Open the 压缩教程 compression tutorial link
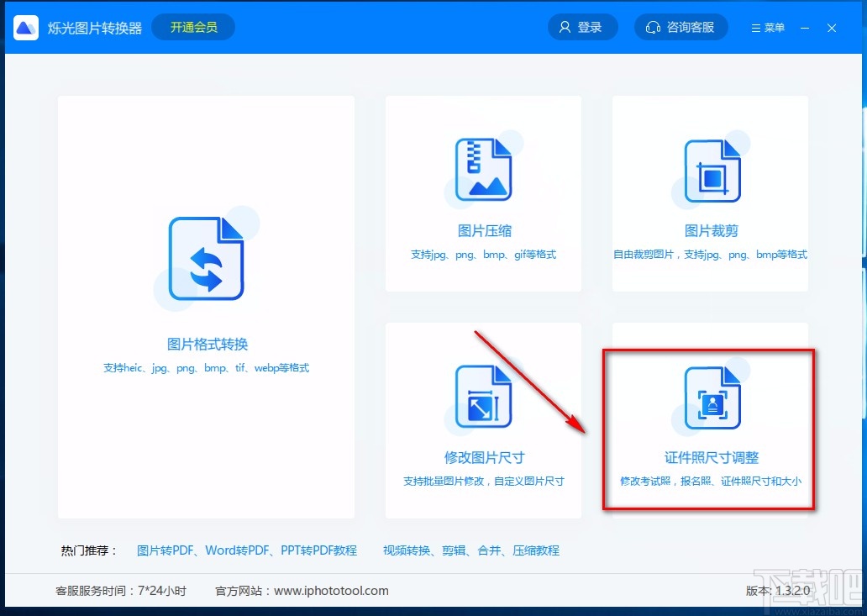The width and height of the screenshot is (867, 616). pos(535,550)
